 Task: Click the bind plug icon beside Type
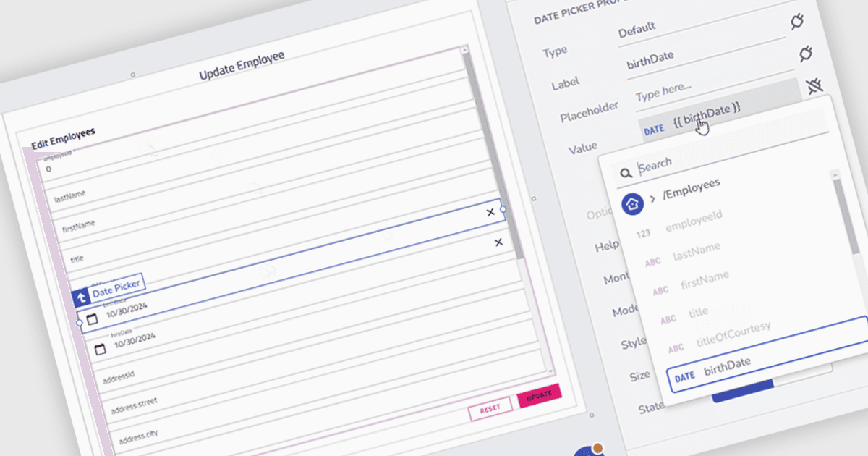(797, 22)
